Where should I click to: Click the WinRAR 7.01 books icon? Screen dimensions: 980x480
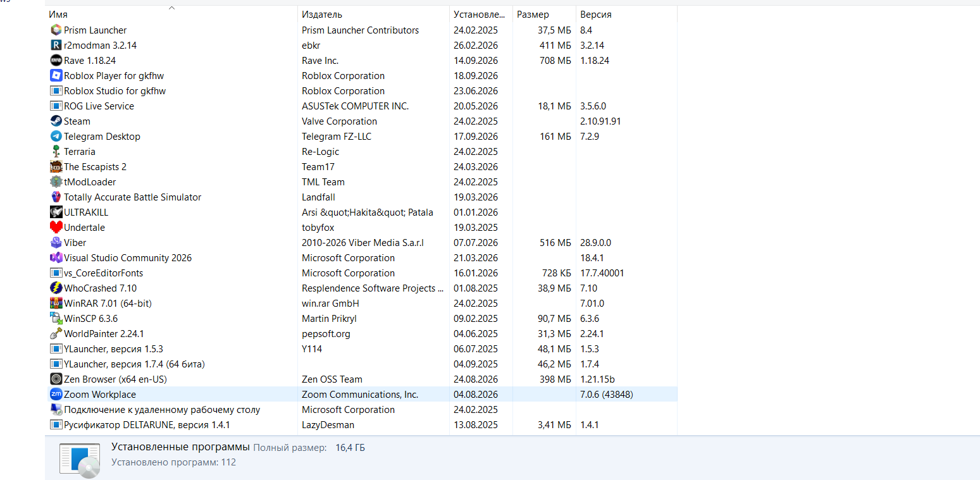tap(56, 303)
